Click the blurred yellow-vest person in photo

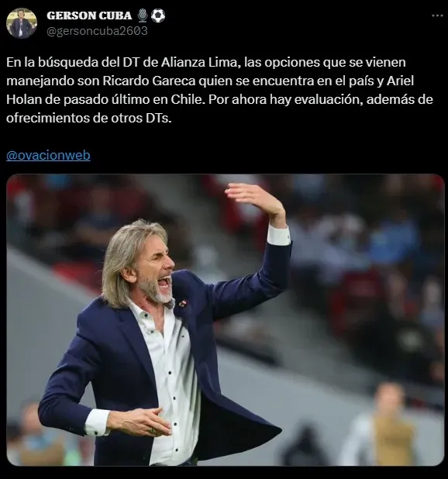[x=386, y=428]
